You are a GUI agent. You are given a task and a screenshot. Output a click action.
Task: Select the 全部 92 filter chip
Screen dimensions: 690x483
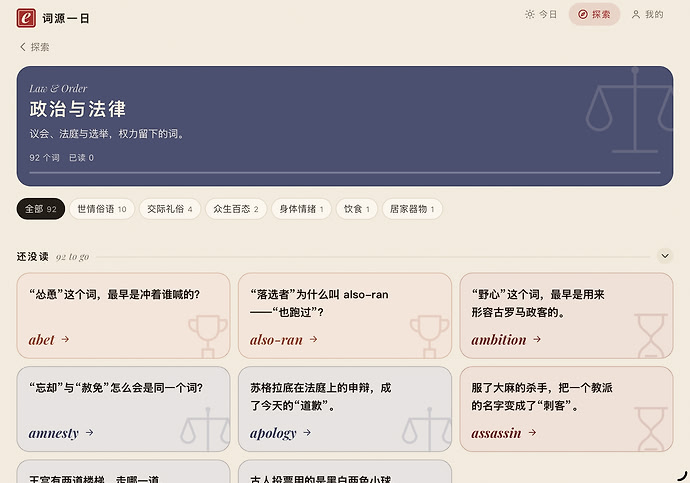41,209
